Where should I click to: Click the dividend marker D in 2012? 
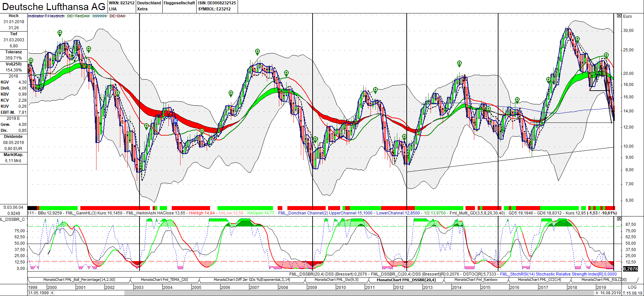click(404, 137)
